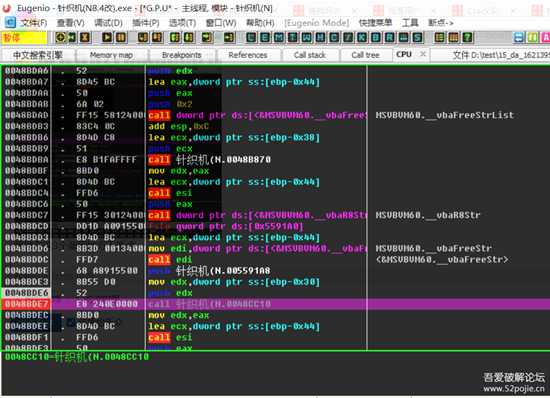Show Threads window with T icon
Image resolution: width=550 pixels, height=398 pixels.
pos(292,37)
